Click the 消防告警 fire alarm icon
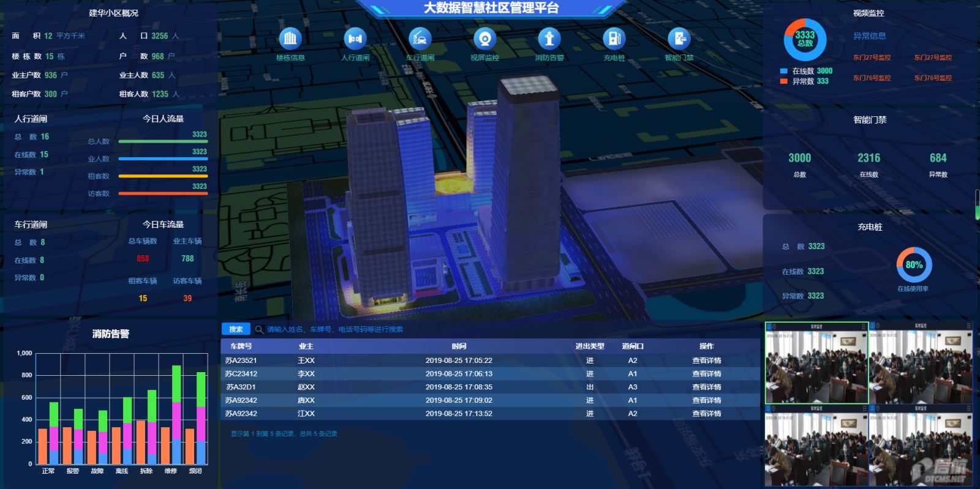The height and width of the screenshot is (489, 980). point(549,39)
